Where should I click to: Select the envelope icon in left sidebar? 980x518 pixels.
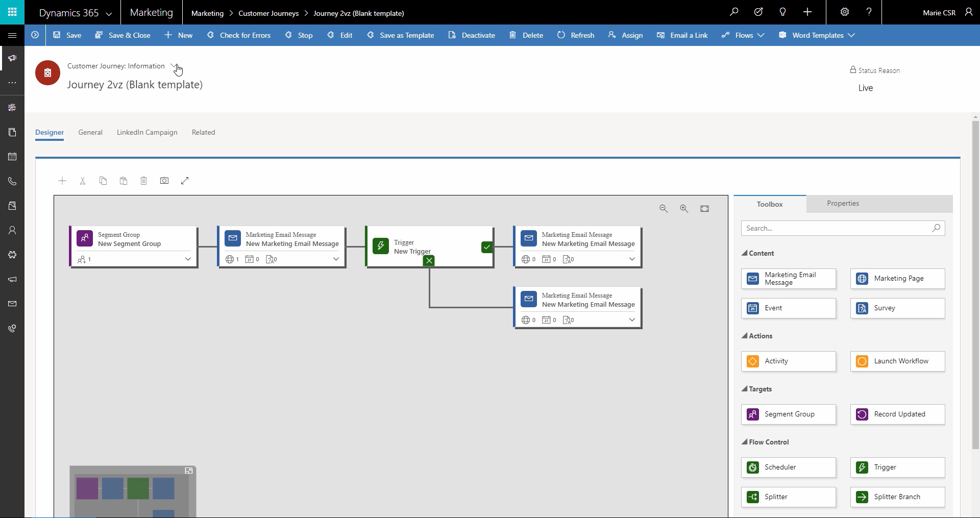point(12,304)
